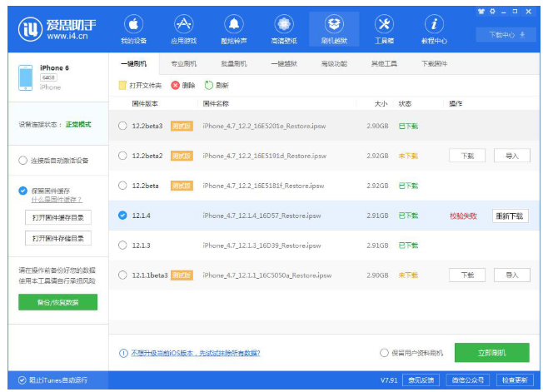Click the red 删除 delete icon
This screenshot has height=392, width=543.
176,85
